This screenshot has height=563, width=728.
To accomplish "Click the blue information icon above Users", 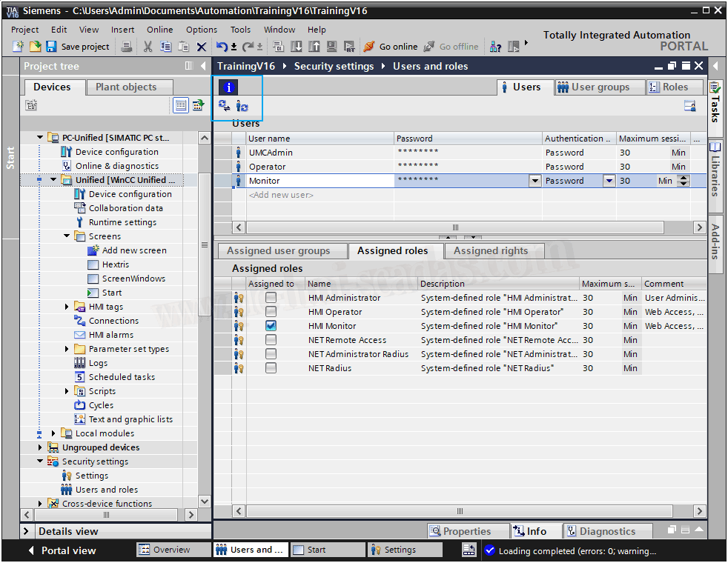I will pos(229,87).
